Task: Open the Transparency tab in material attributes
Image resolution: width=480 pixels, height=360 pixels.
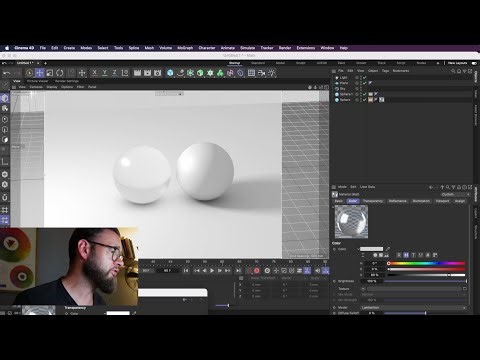Action: [373, 201]
